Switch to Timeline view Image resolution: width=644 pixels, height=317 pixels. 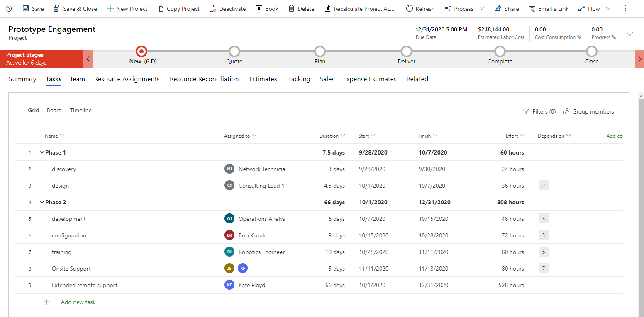point(80,111)
